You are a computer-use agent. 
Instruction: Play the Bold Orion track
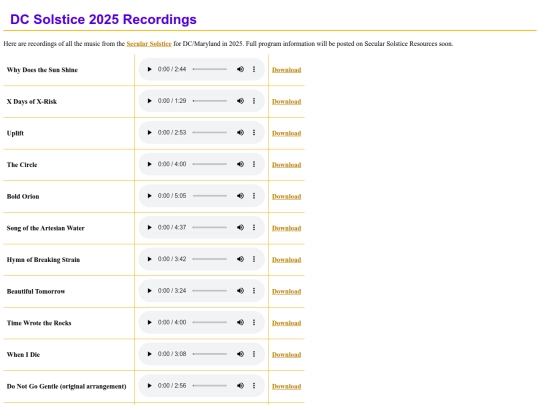[149, 196]
